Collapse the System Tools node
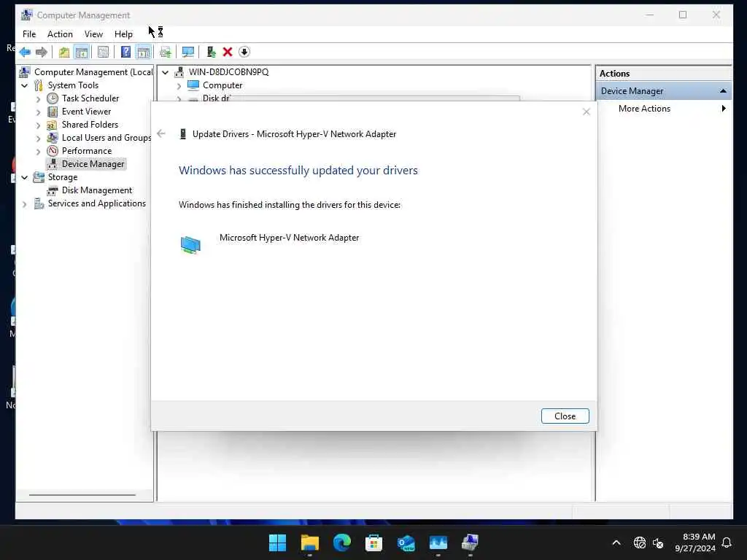This screenshot has height=560, width=747. coord(24,85)
